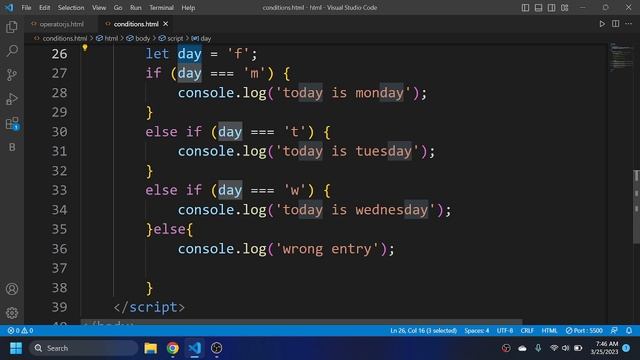Open the Terminal menu
640x360 pixels.
(x=161, y=8)
